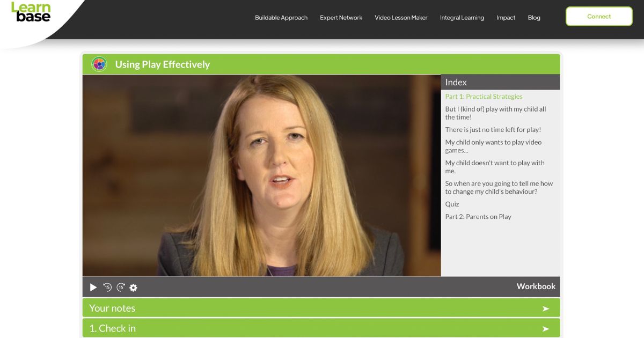Rewind the video 15 seconds
The width and height of the screenshot is (644, 338).
(107, 287)
